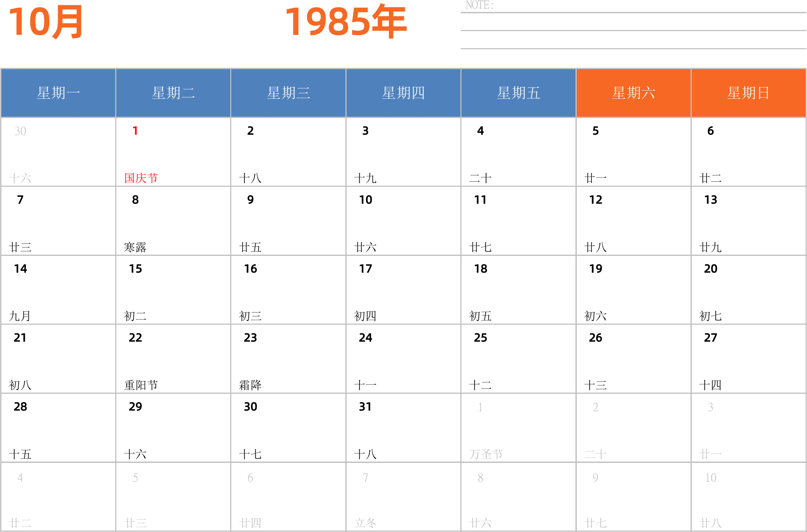
Task: Click the 国庆节 holiday label
Action: pyautogui.click(x=141, y=178)
